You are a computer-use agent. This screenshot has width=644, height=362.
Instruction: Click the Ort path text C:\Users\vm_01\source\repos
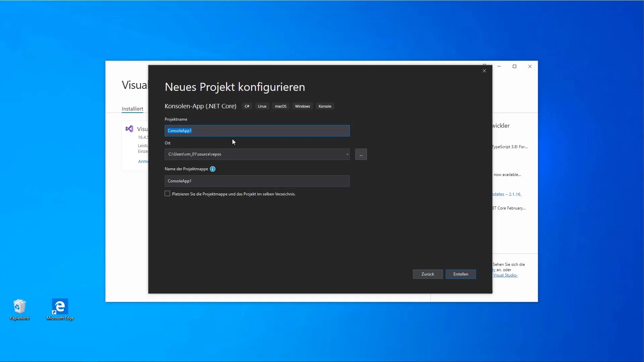coord(195,154)
